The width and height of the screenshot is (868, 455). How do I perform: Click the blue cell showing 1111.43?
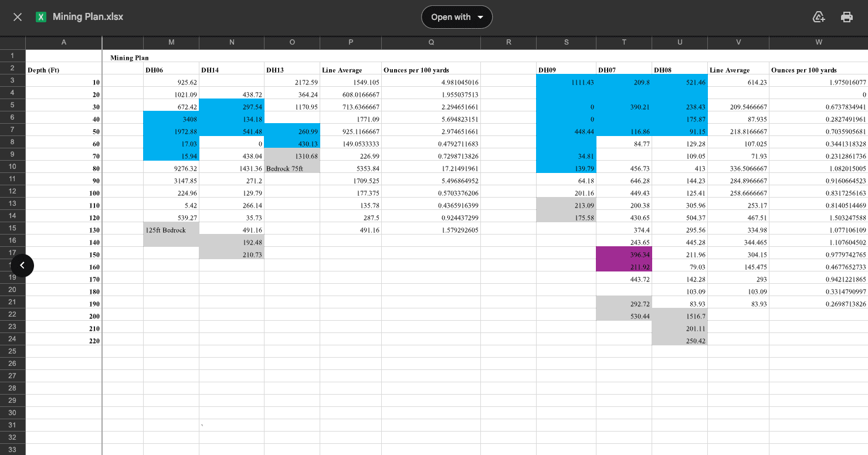566,82
